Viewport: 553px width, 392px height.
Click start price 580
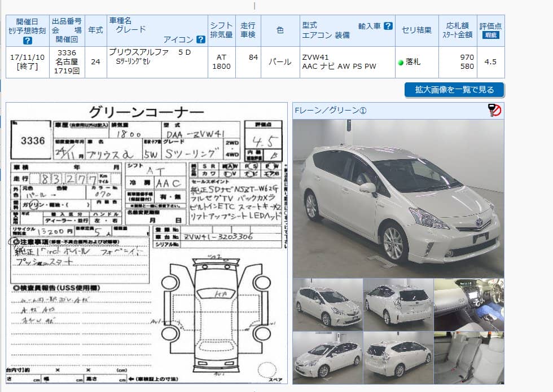coord(467,67)
